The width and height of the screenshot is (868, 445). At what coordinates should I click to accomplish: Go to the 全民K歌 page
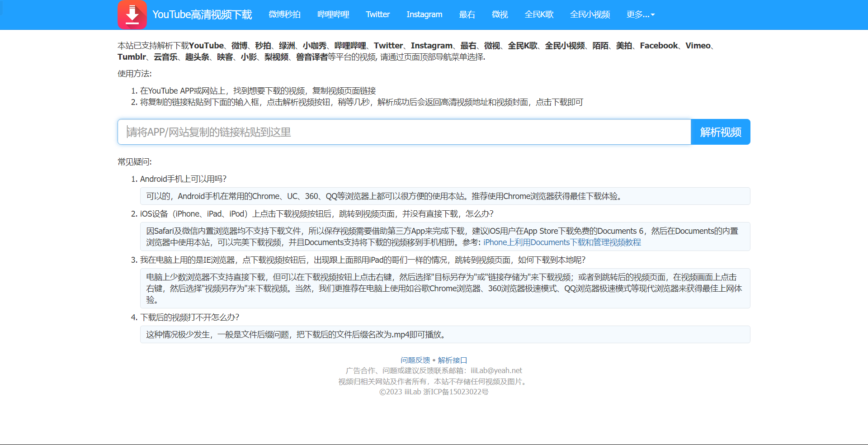539,14
